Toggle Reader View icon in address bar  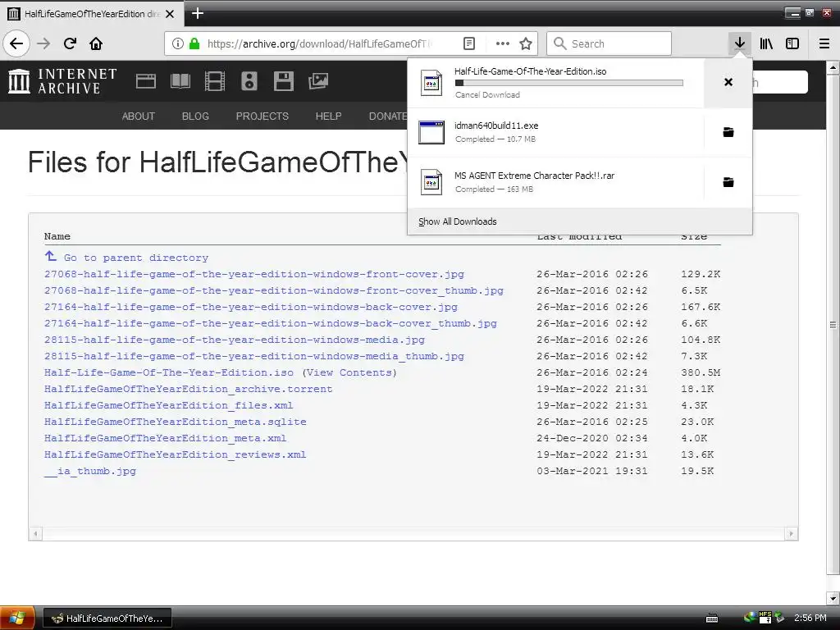(468, 43)
